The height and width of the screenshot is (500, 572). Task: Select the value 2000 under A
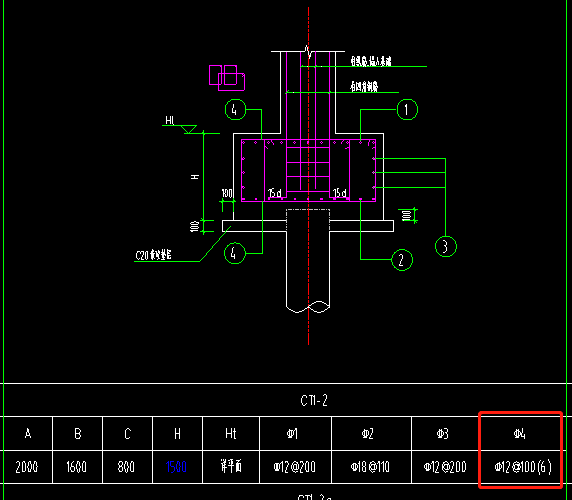(27, 467)
